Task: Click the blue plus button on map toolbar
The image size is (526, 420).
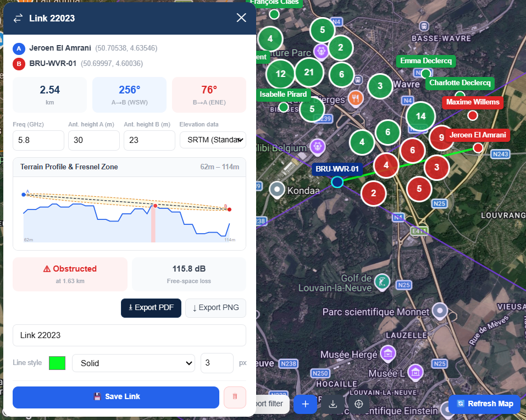Action: 305,404
